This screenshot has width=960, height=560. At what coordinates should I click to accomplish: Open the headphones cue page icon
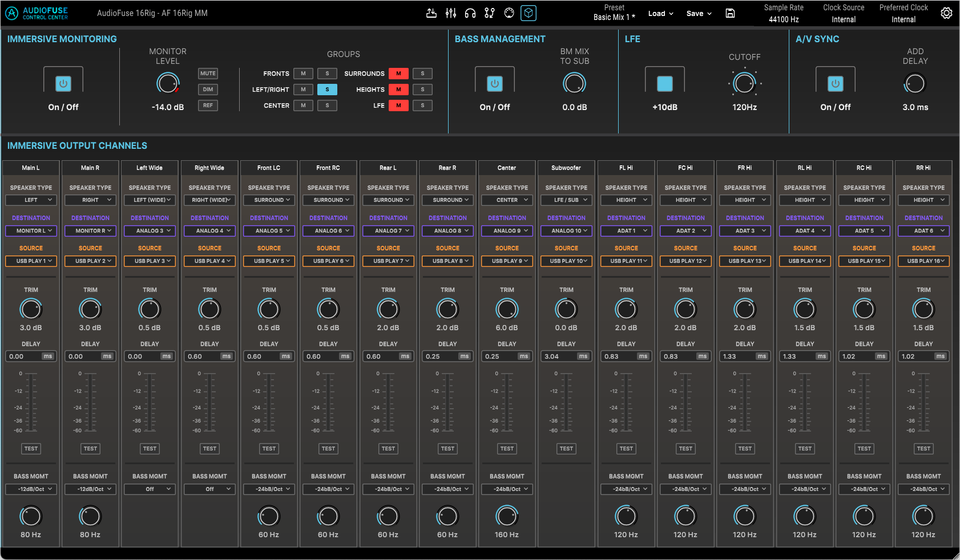point(470,13)
